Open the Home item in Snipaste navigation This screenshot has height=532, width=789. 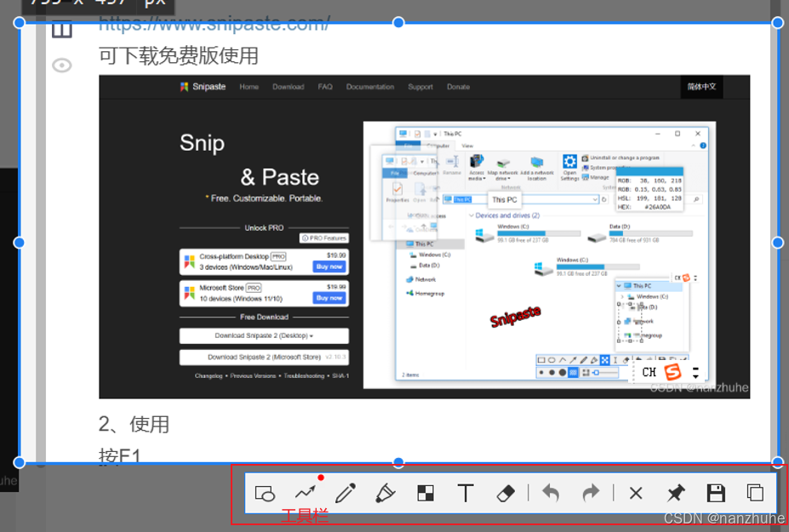[249, 87]
